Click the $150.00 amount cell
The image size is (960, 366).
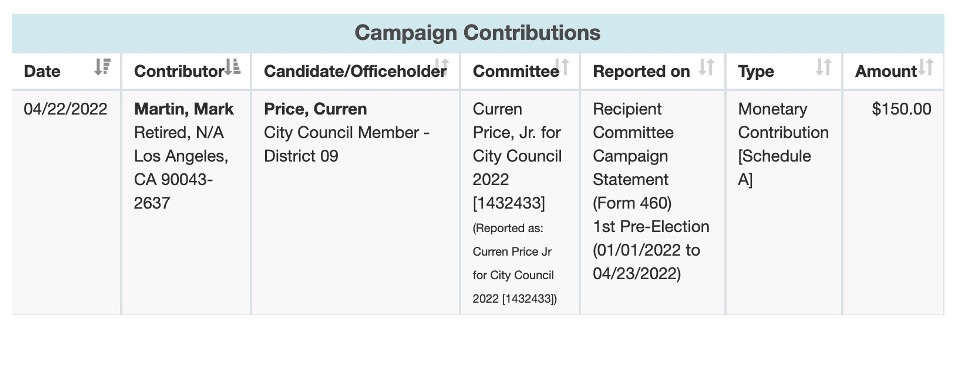[x=901, y=110]
